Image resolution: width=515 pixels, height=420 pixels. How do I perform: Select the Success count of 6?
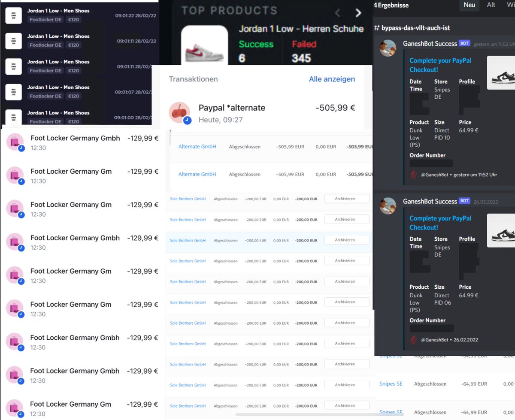click(x=242, y=58)
